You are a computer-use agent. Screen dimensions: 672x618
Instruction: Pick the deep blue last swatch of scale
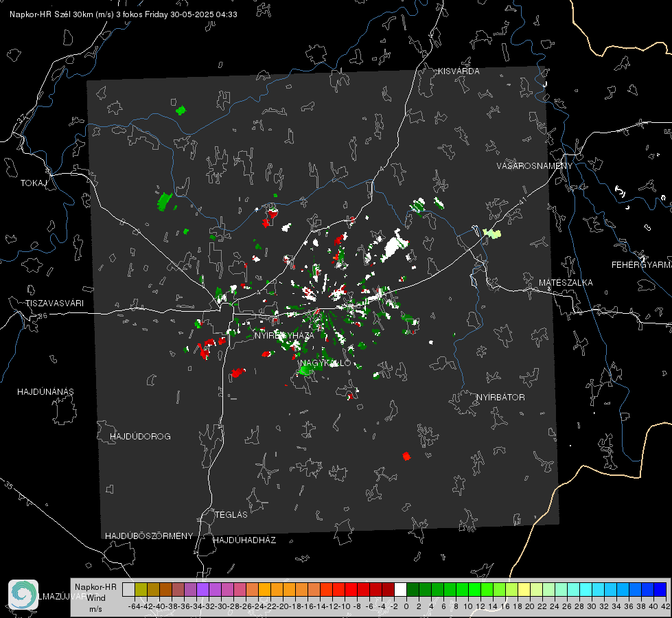[x=660, y=589]
